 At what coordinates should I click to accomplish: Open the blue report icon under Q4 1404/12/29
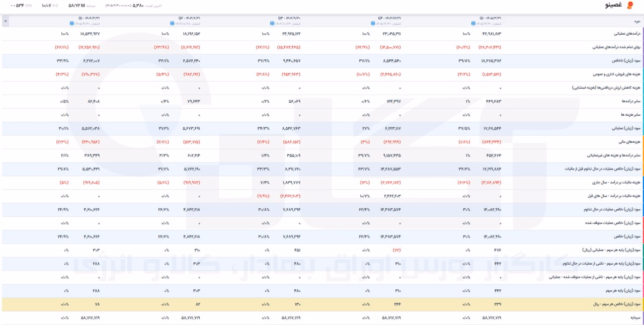click(372, 24)
